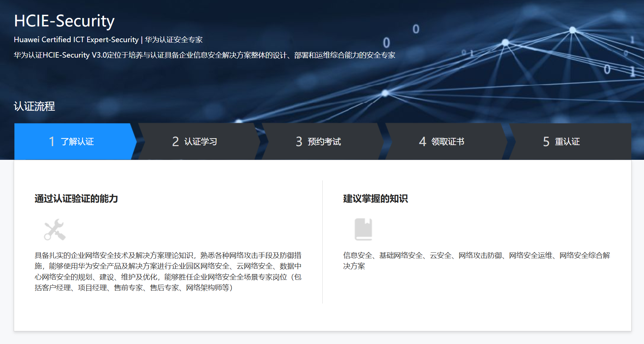Click the 建议掌握的知识 heading

[x=376, y=199]
